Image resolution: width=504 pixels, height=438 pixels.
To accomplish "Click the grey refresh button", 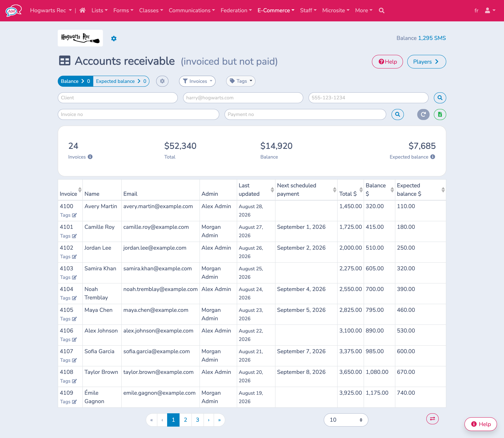I will click(423, 114).
